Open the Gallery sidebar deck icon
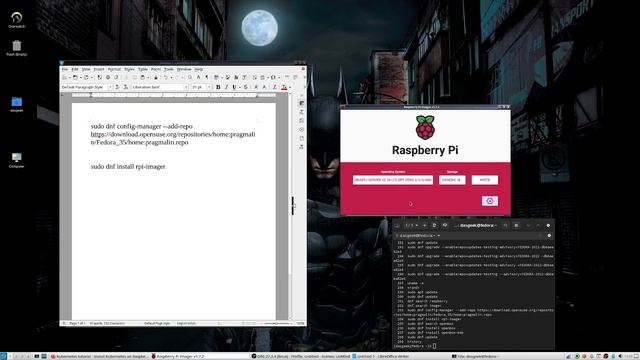 point(302,121)
